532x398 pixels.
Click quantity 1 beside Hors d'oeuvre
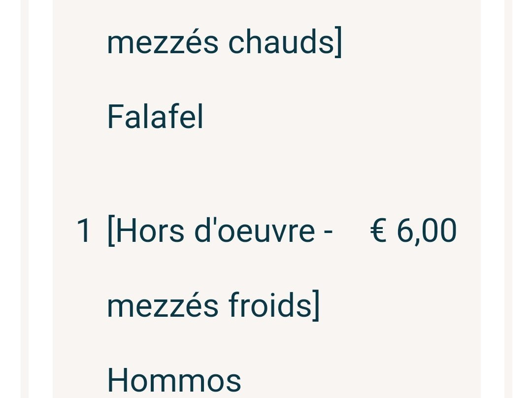[x=83, y=231]
